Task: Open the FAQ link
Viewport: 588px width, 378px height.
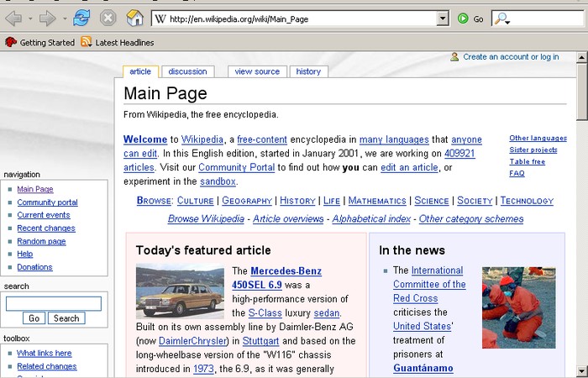Action: [517, 173]
